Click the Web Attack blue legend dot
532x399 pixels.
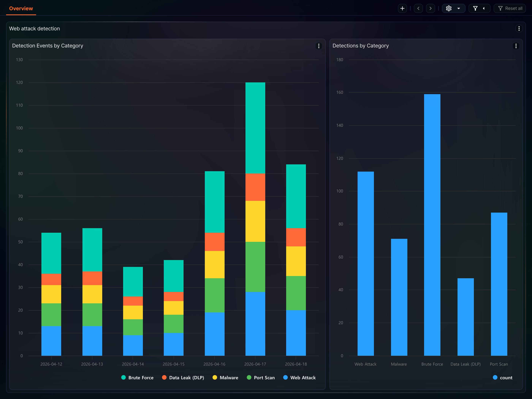click(x=286, y=377)
